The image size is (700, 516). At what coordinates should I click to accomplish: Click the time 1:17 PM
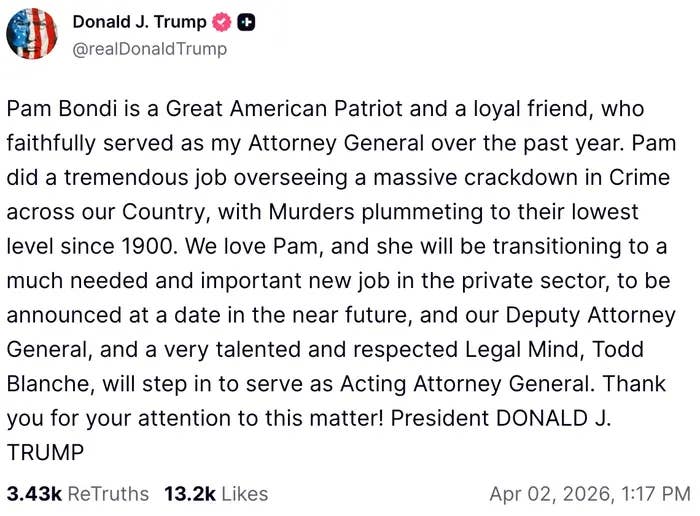point(657,493)
